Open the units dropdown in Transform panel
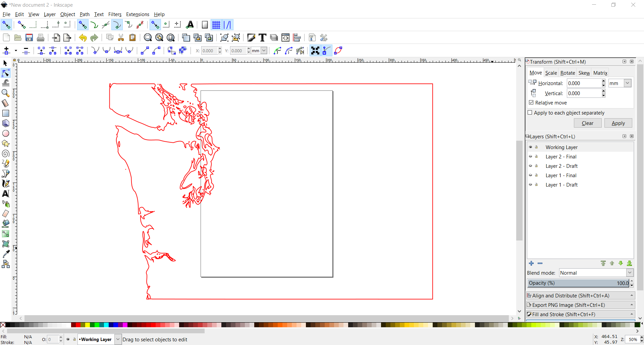 [620, 83]
